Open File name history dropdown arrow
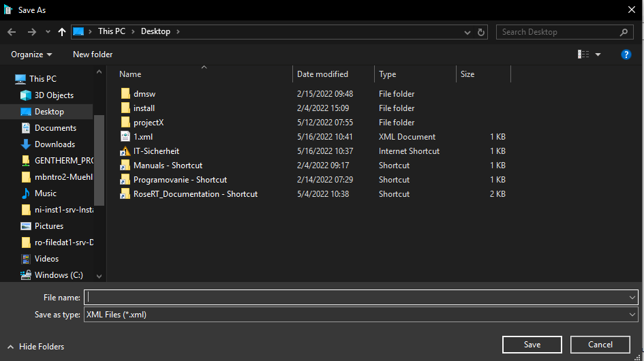The height and width of the screenshot is (361, 644). 632,298
